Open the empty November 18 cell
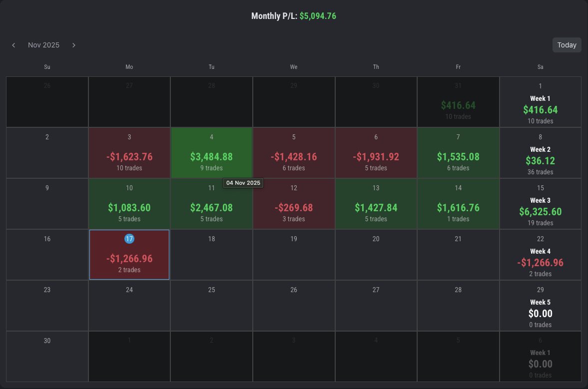 coord(211,255)
